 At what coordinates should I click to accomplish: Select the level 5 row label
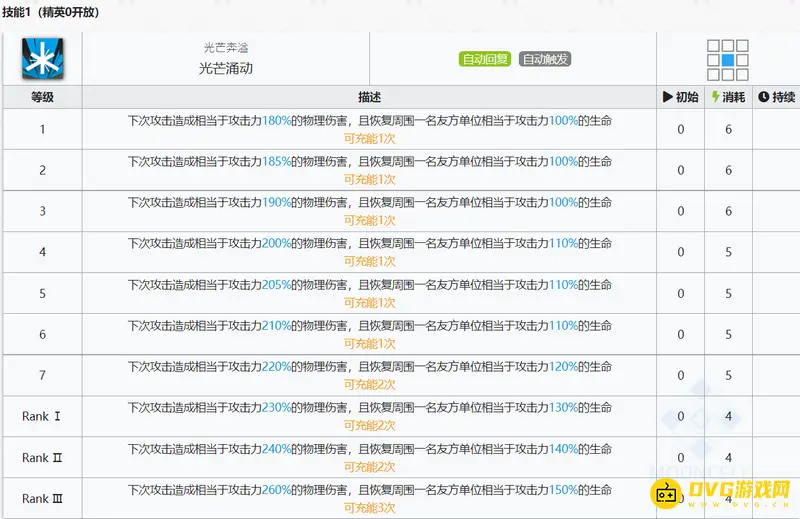(x=42, y=294)
